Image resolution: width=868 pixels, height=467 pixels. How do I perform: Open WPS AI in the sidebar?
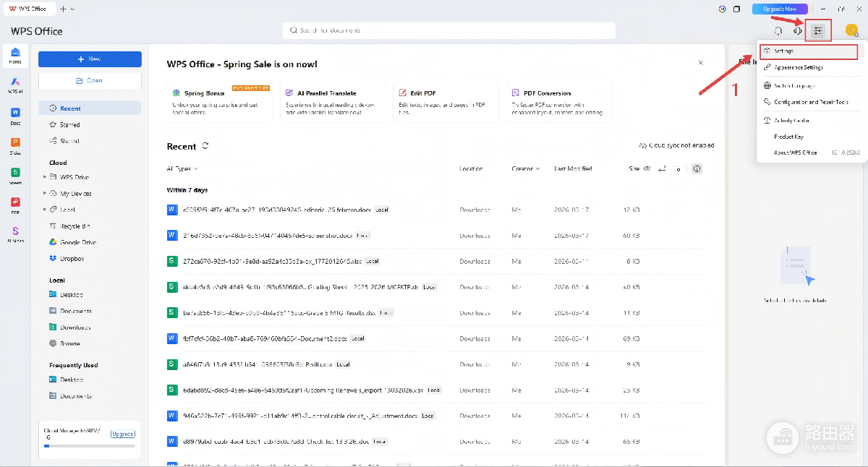[15, 85]
